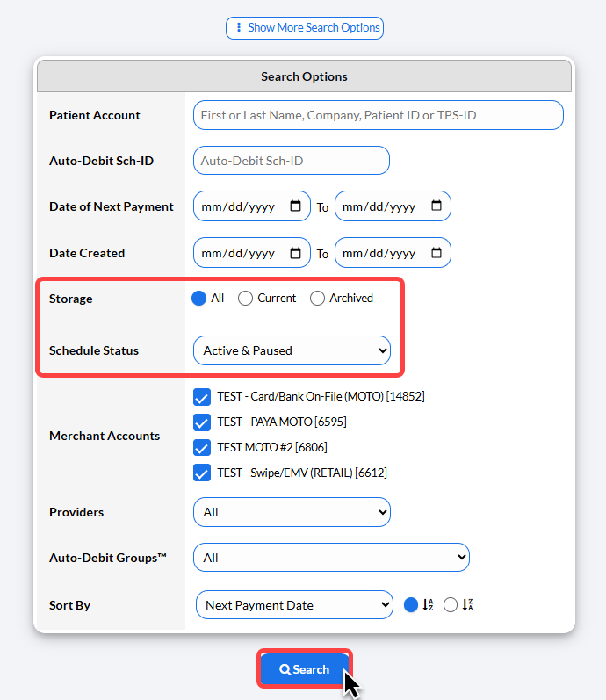Viewport: 606px width, 700px height.
Task: Click the Date of Next Payment end date field
Action: (393, 206)
